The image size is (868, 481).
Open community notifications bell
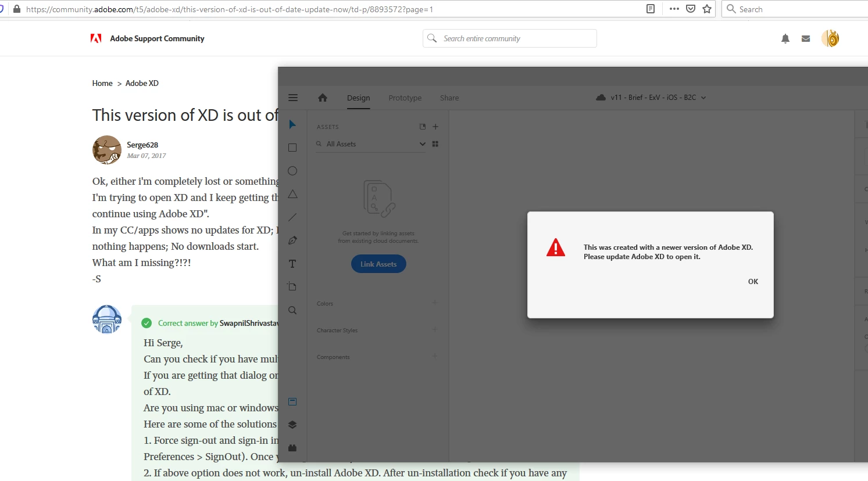[x=785, y=39]
